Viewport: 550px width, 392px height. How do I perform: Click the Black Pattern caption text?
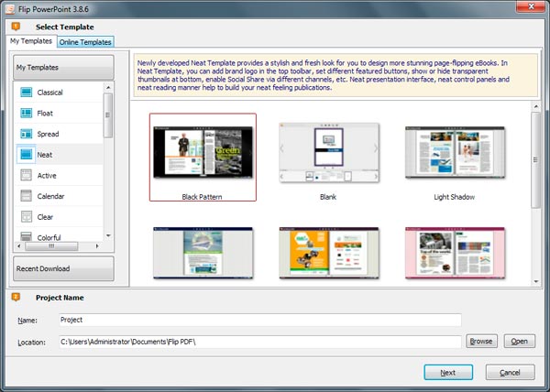pos(202,197)
